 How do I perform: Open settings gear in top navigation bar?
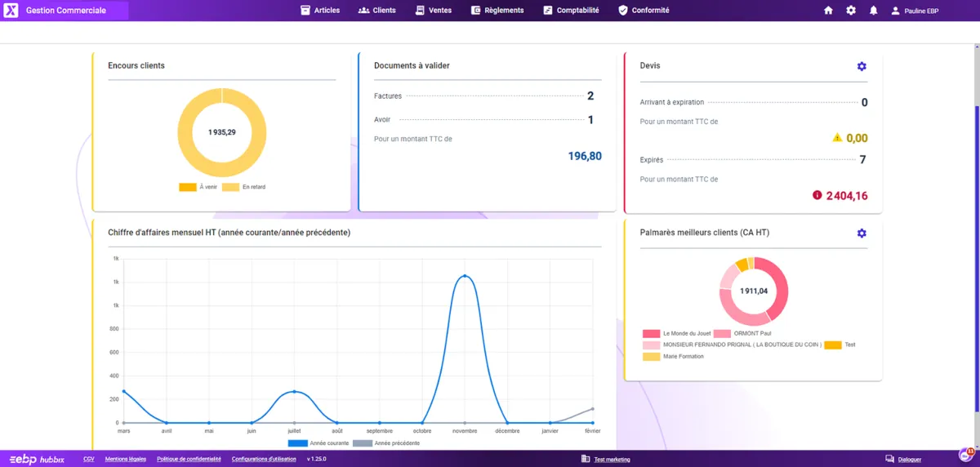click(851, 11)
